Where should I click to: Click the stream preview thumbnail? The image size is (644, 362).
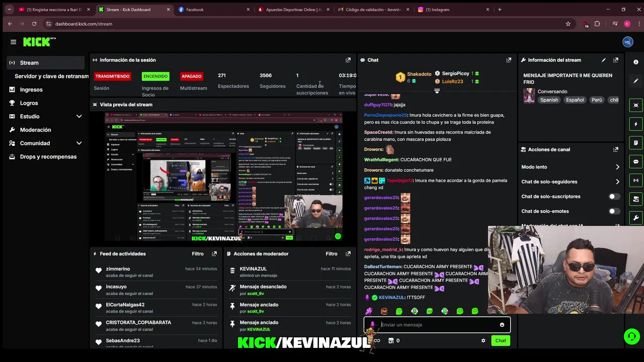(x=223, y=176)
